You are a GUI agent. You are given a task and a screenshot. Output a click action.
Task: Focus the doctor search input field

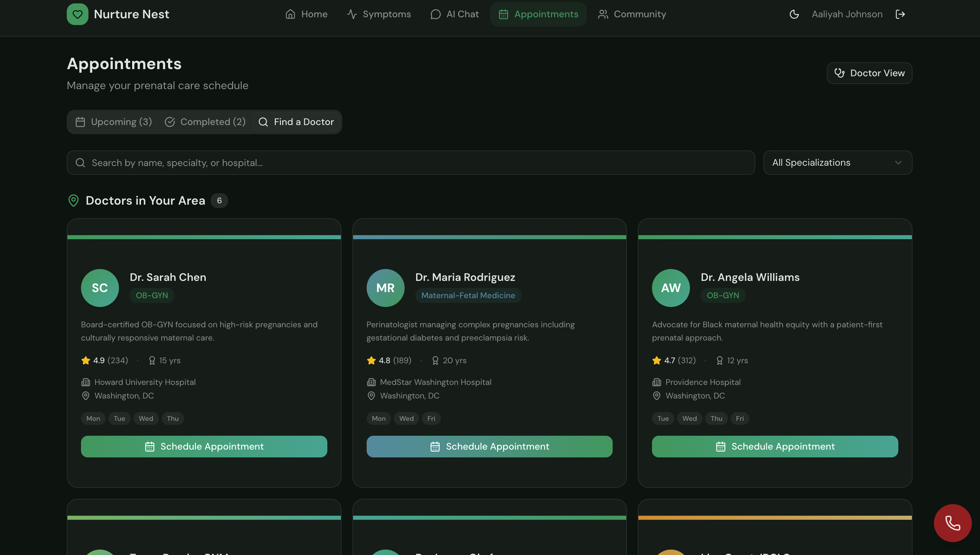(419, 163)
